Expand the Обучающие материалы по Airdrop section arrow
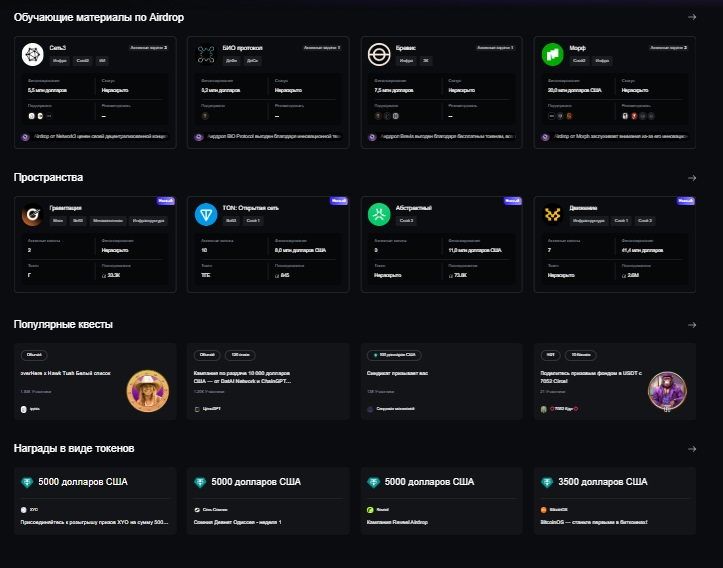This screenshot has width=723, height=568. pos(692,17)
